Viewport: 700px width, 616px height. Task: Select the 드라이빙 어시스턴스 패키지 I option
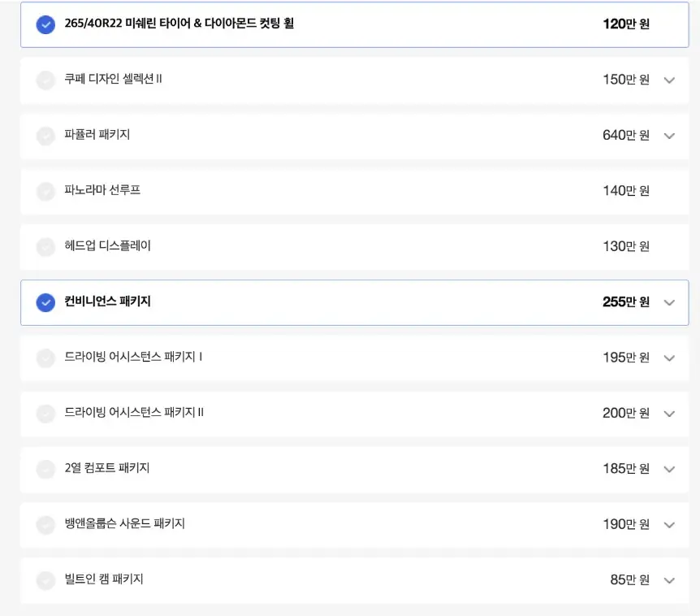45,358
